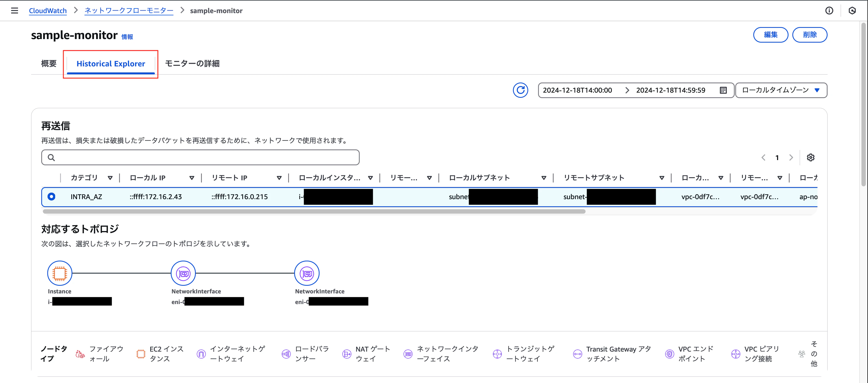Sort by カテゴリ column arrow
Image resolution: width=868 pixels, height=383 pixels.
click(110, 178)
